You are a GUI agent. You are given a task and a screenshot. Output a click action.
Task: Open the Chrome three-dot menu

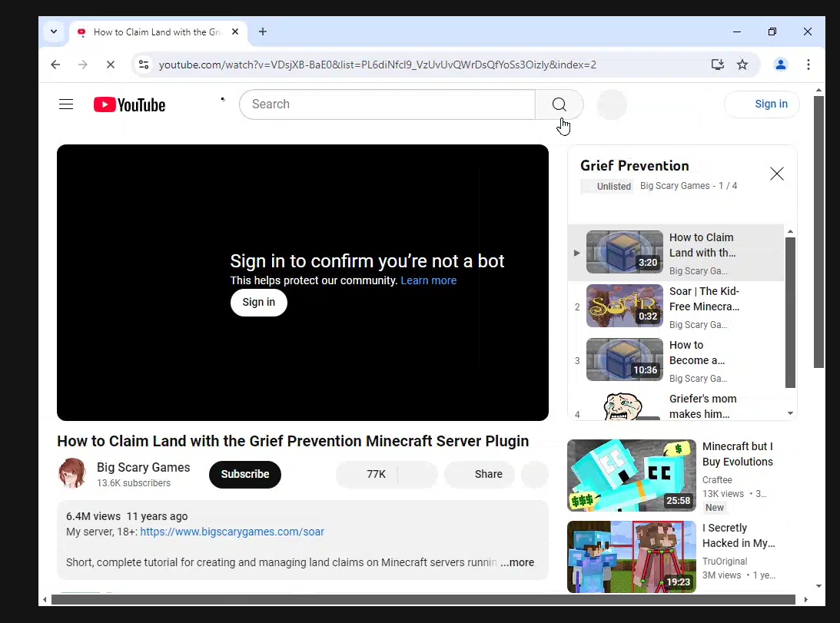pos(808,65)
